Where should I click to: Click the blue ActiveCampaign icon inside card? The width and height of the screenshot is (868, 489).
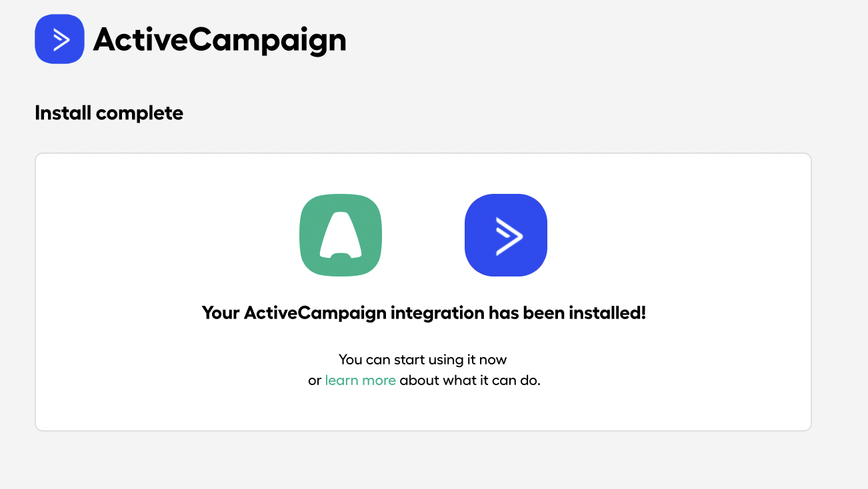pos(506,235)
